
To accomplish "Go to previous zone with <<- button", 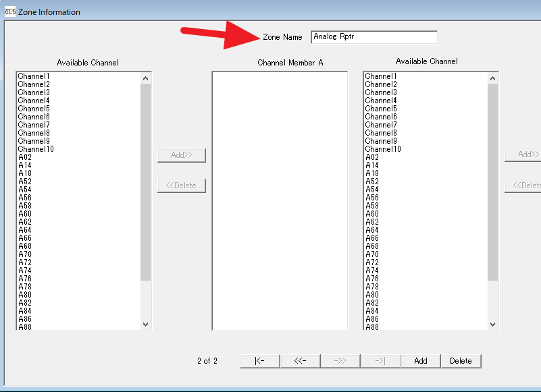I will [x=300, y=361].
